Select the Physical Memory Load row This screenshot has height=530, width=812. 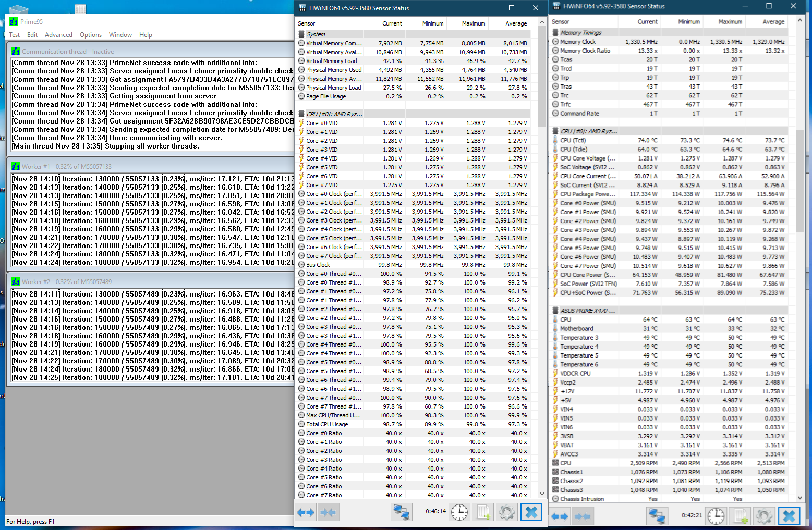413,88
